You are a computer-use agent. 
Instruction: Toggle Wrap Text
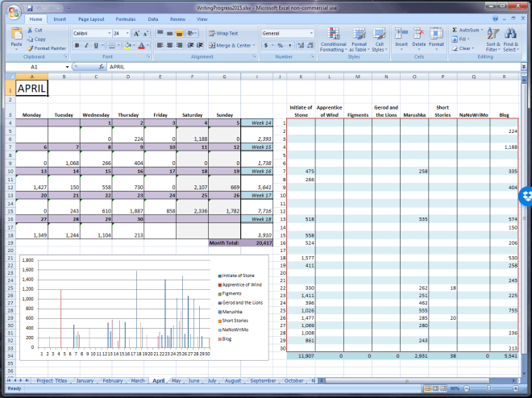click(x=222, y=34)
